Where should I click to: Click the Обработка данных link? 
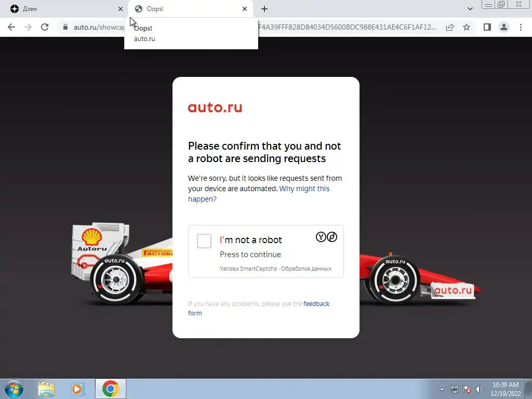pyautogui.click(x=305, y=269)
